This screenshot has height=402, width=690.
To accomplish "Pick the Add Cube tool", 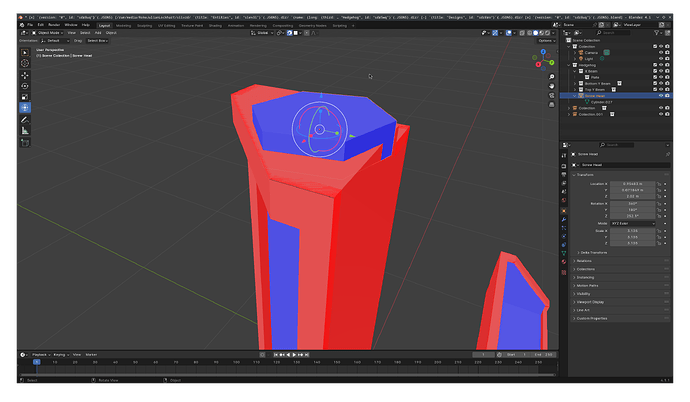I will pos(25,143).
